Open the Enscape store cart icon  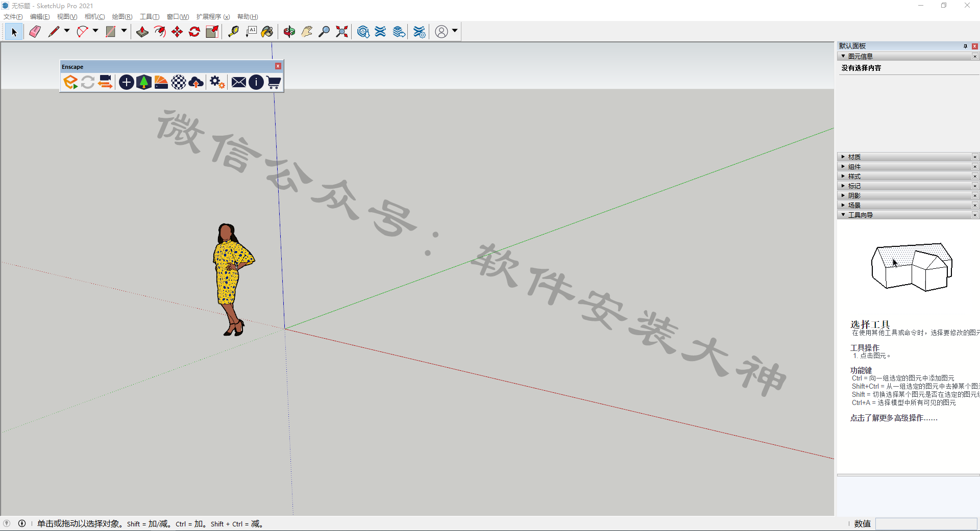(x=274, y=82)
